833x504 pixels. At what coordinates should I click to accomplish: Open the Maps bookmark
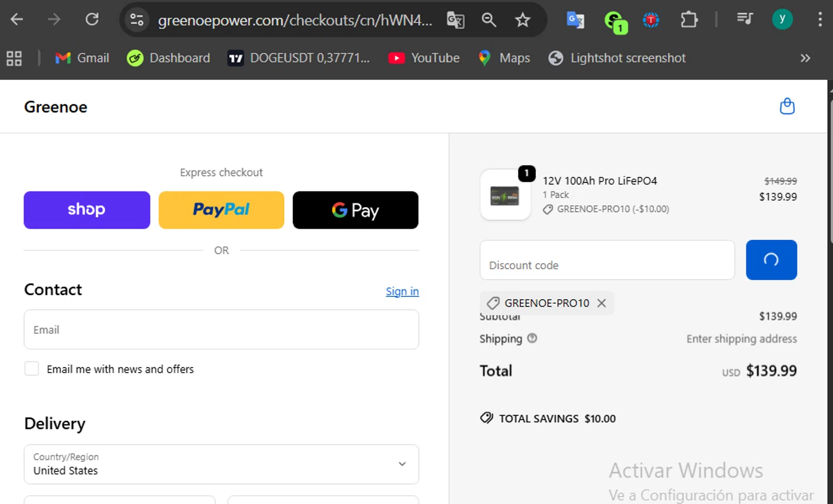click(x=504, y=58)
